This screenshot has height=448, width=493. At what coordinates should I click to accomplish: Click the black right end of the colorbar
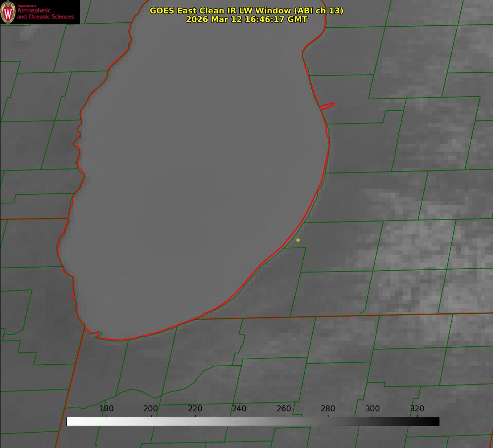coord(436,421)
